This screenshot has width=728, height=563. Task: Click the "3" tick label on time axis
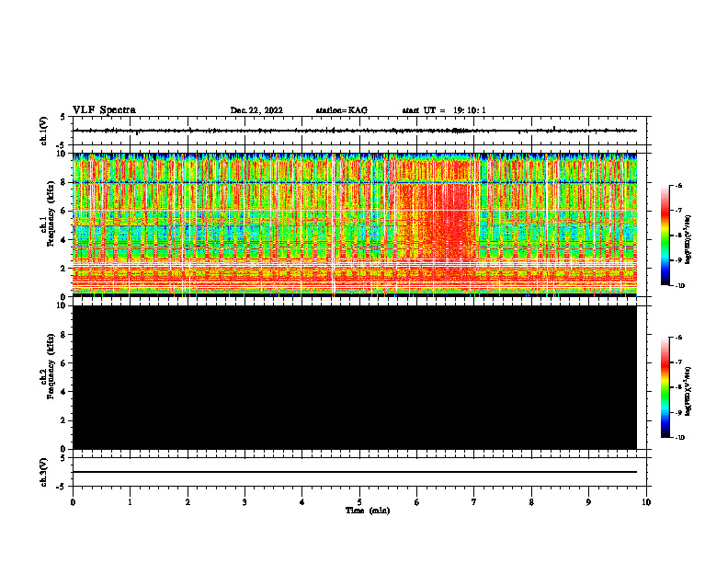pyautogui.click(x=245, y=502)
